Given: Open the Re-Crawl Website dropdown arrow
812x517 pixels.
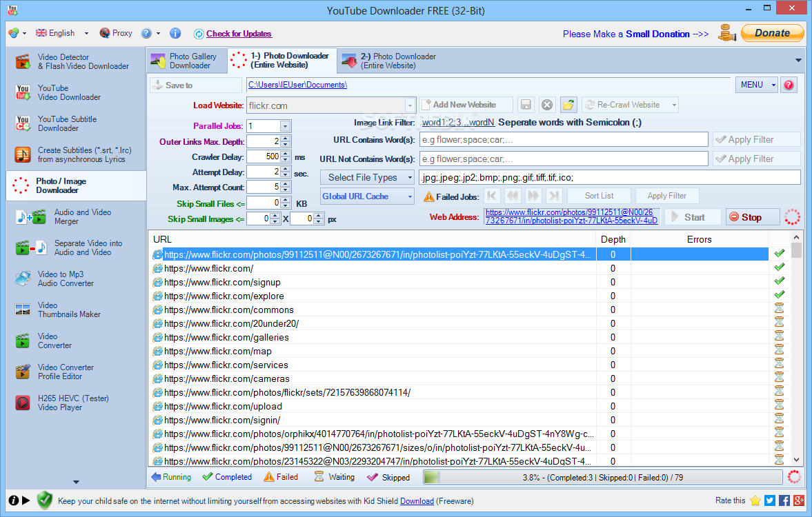Looking at the screenshot, I should (x=674, y=105).
